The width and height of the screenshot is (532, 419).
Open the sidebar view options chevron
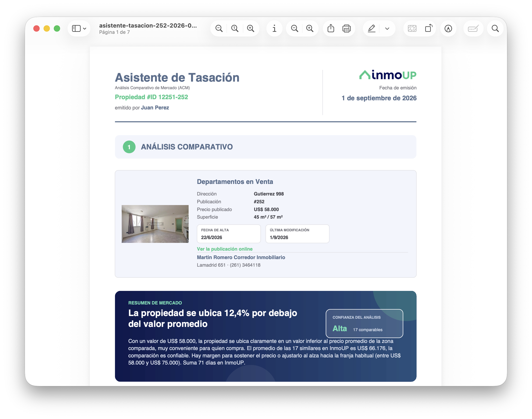coord(85,29)
